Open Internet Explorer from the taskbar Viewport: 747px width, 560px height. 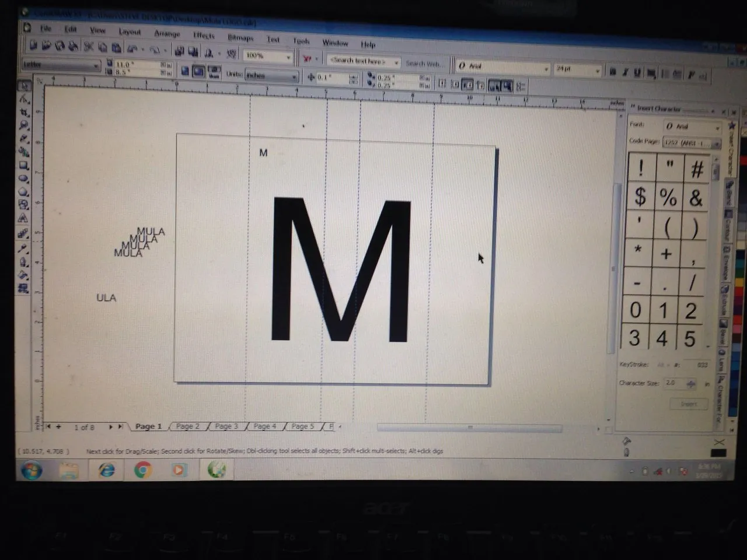pyautogui.click(x=107, y=470)
